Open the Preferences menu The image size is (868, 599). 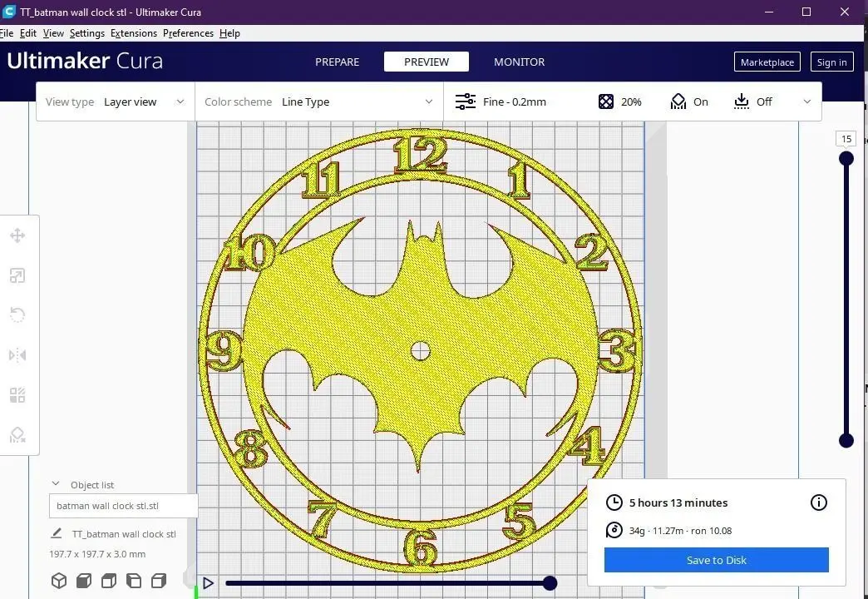pyautogui.click(x=188, y=33)
